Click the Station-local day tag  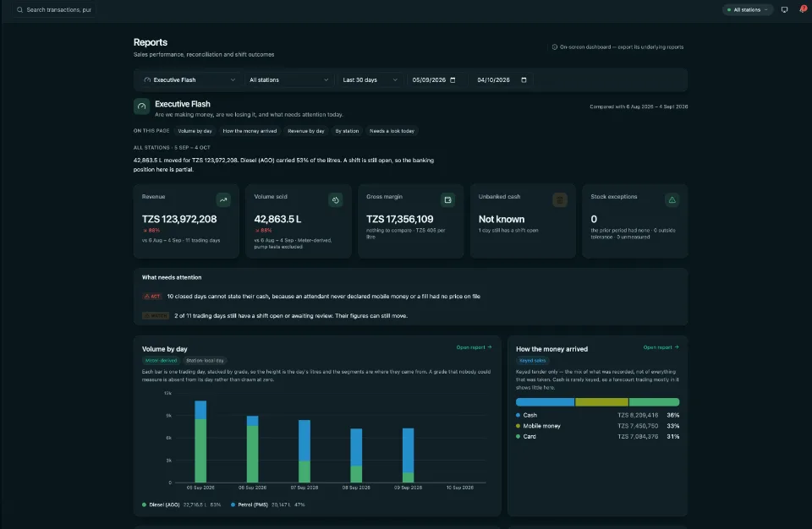[x=205, y=361]
